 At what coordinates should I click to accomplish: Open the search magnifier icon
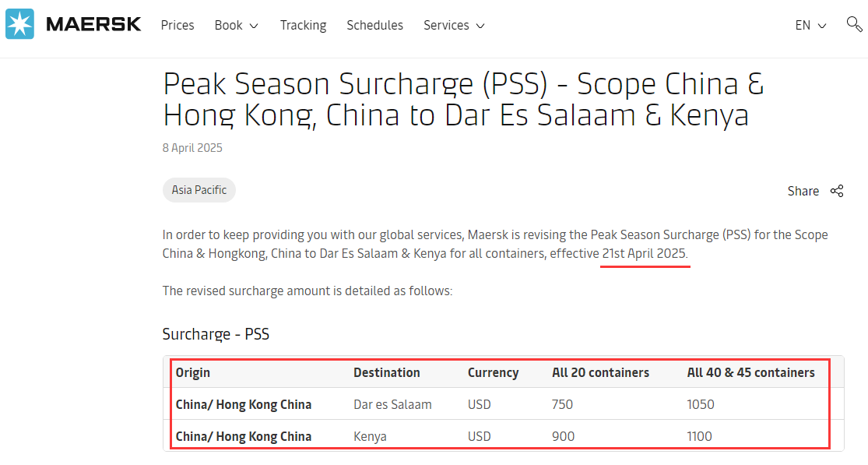854,24
